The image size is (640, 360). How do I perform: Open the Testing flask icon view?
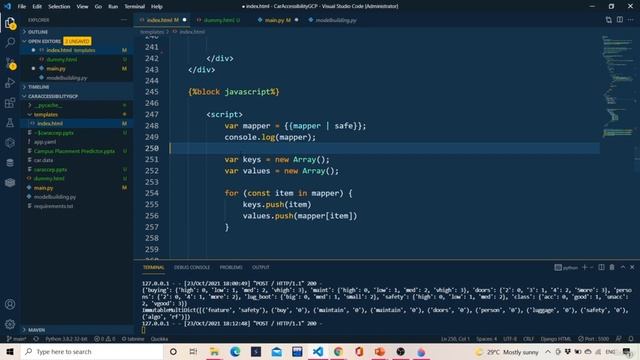tap(10, 123)
